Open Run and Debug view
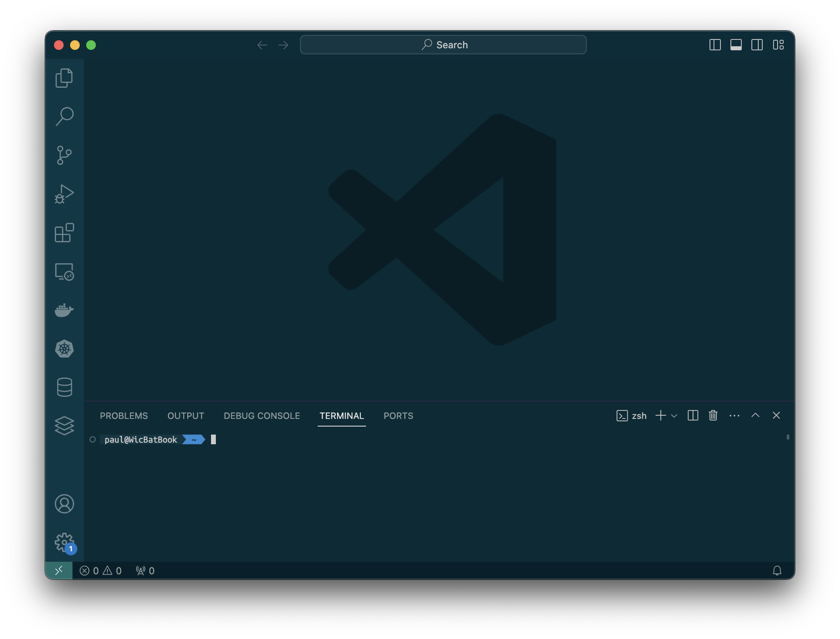Viewport: 840px width, 639px height. pos(64,194)
